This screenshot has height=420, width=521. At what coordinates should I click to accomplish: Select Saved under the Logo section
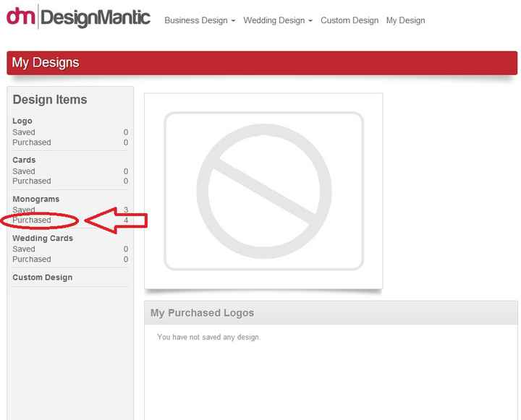pos(24,132)
